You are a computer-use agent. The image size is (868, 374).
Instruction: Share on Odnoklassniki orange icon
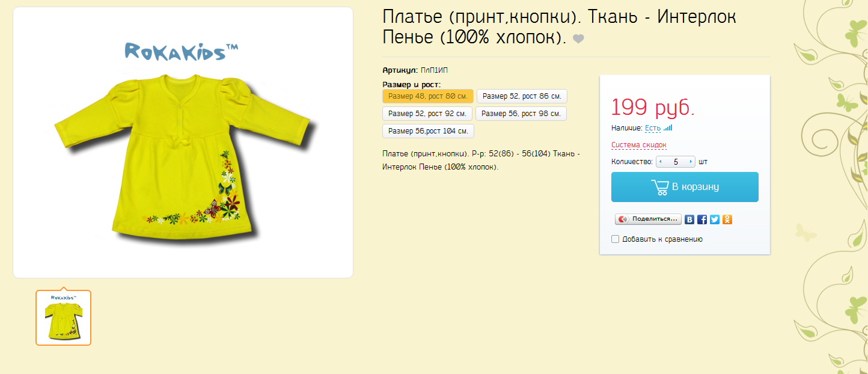tap(727, 219)
